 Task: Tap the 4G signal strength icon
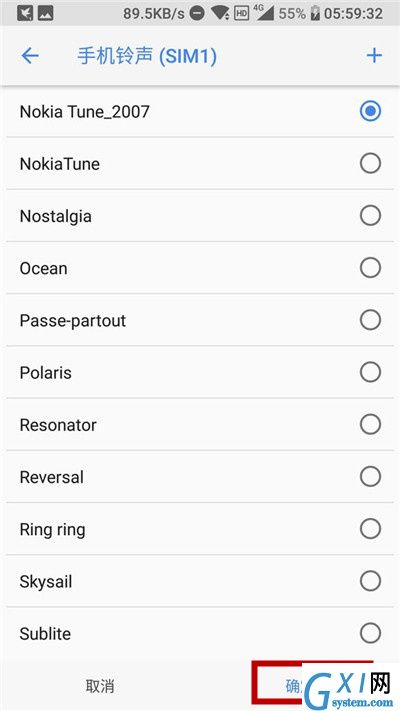click(x=264, y=14)
